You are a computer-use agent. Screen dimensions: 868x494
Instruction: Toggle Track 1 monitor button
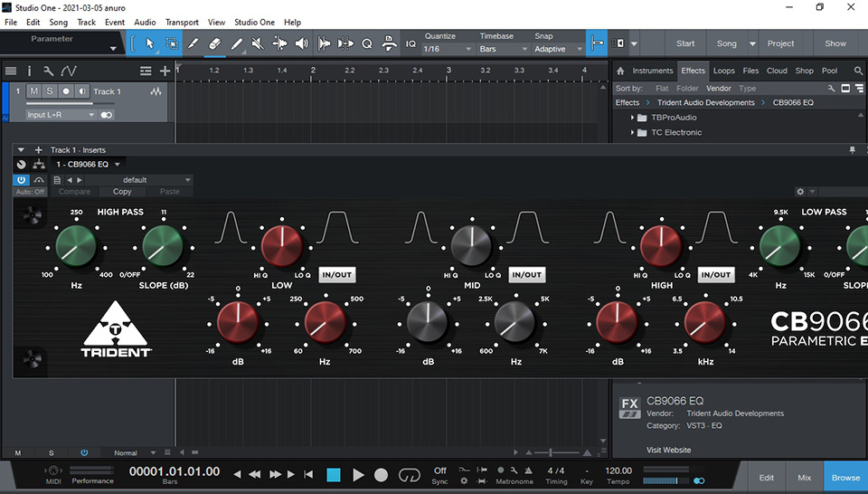coord(82,91)
